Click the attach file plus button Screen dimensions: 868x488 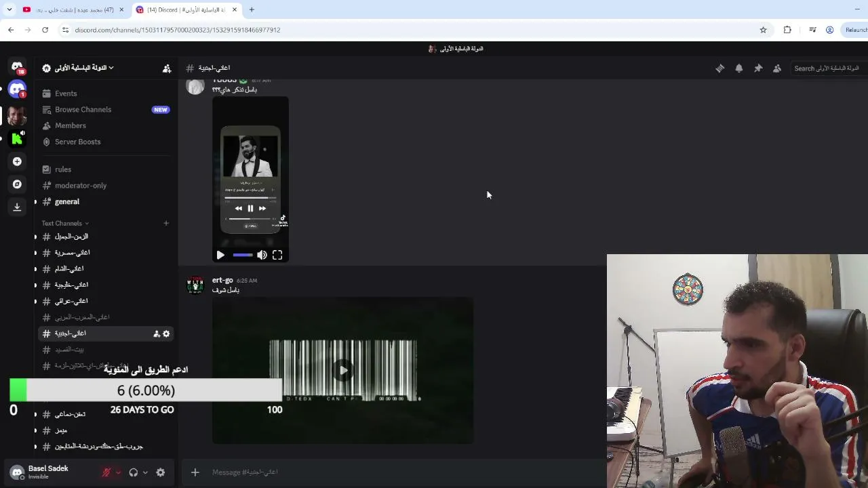point(195,472)
